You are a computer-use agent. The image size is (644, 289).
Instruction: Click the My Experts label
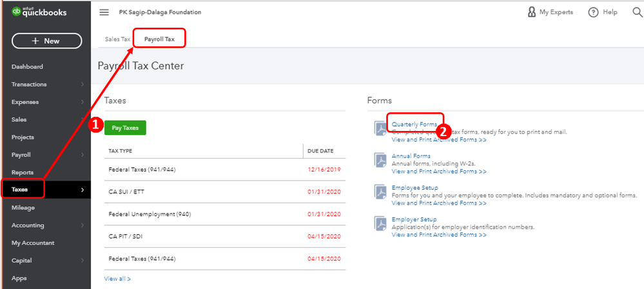pos(556,12)
